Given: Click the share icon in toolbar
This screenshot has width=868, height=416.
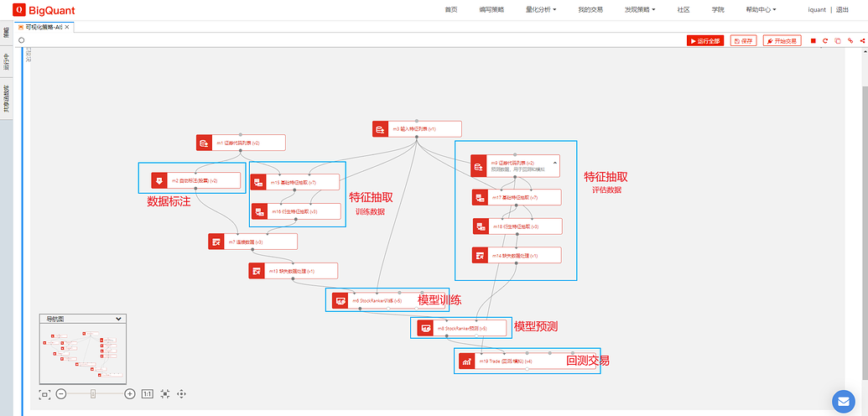Looking at the screenshot, I should [862, 40].
